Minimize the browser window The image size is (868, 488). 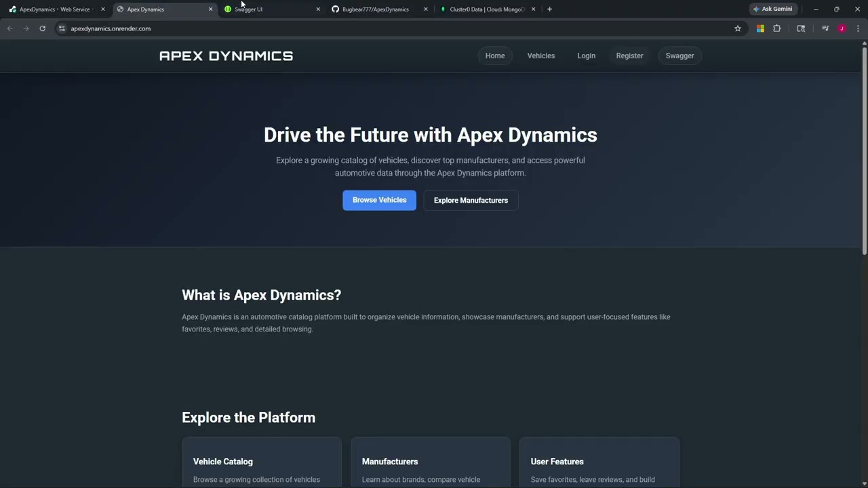(816, 9)
